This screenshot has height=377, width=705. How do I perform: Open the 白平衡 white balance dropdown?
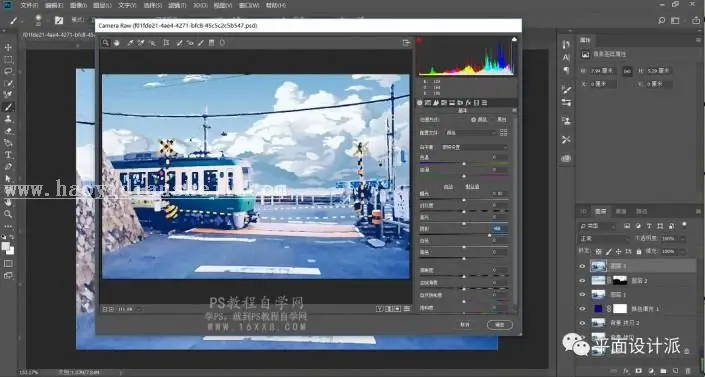(474, 147)
